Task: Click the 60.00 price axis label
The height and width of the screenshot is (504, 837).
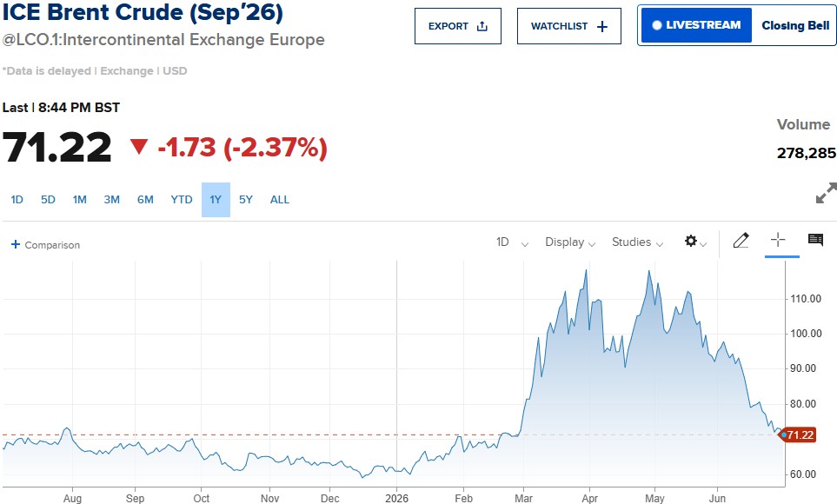Action: (x=803, y=474)
